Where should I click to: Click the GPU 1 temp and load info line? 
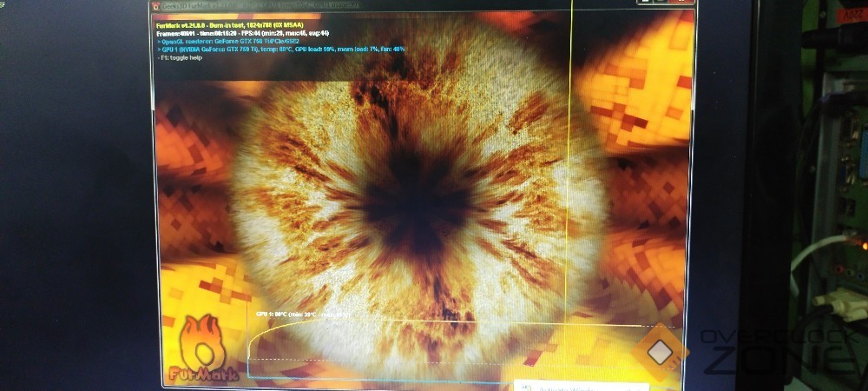[x=280, y=50]
